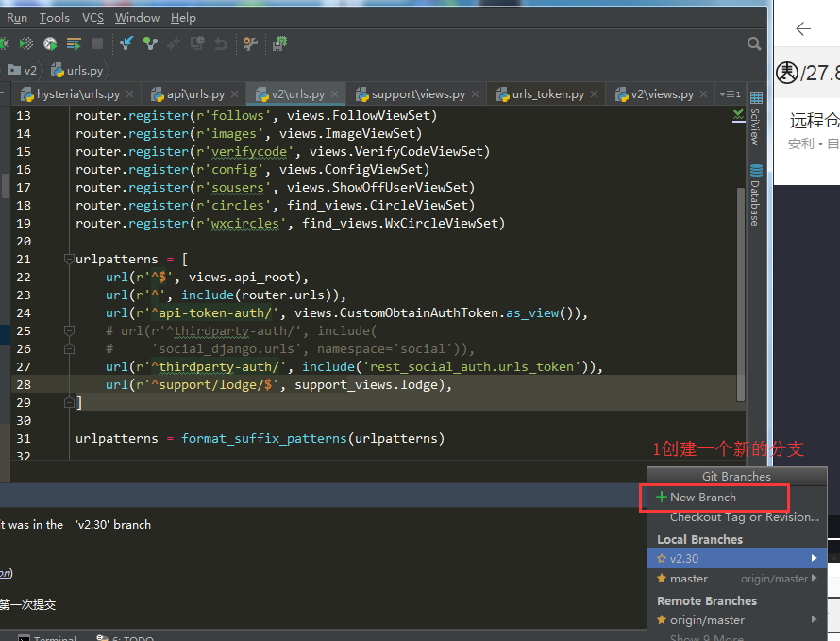Screen dimensions: 840x641
Task: Click the back arrow in the right window
Action: [803, 28]
